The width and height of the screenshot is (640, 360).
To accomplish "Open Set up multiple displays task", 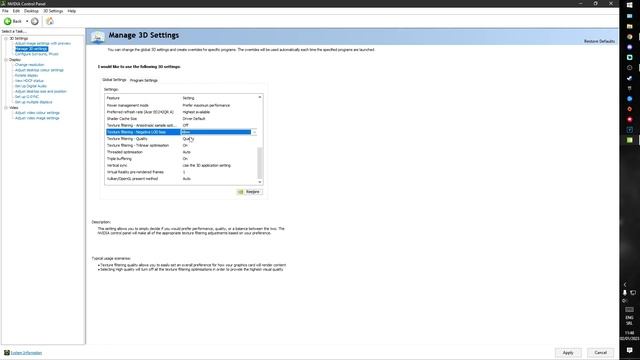I will (33, 102).
